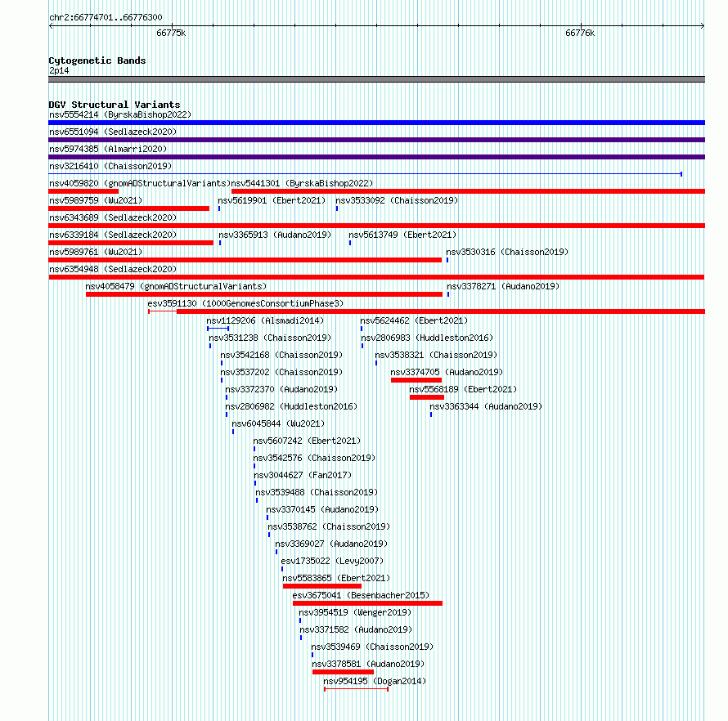
Task: Open nsv3374705 (Audano2019) variant
Action: click(x=447, y=372)
